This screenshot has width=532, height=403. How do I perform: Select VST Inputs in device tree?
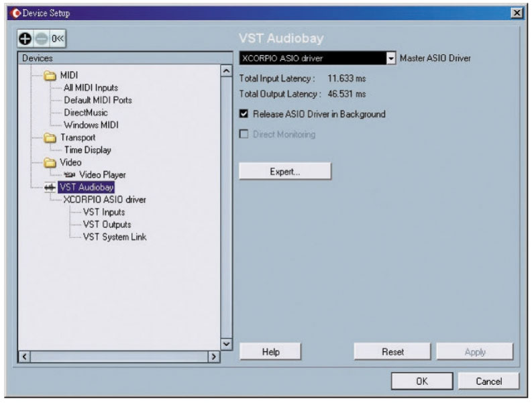pos(103,212)
